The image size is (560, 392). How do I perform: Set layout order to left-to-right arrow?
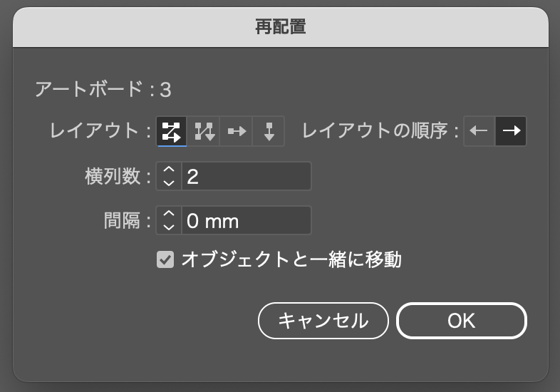click(x=511, y=131)
